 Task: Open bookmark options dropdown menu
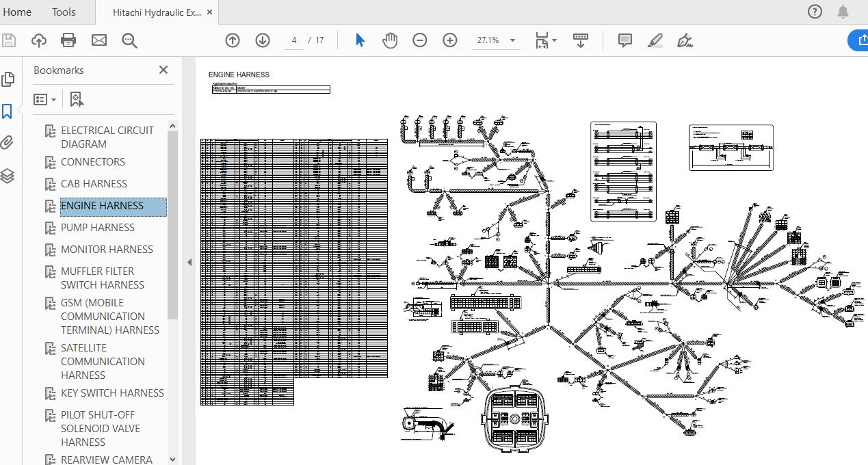pyautogui.click(x=46, y=100)
